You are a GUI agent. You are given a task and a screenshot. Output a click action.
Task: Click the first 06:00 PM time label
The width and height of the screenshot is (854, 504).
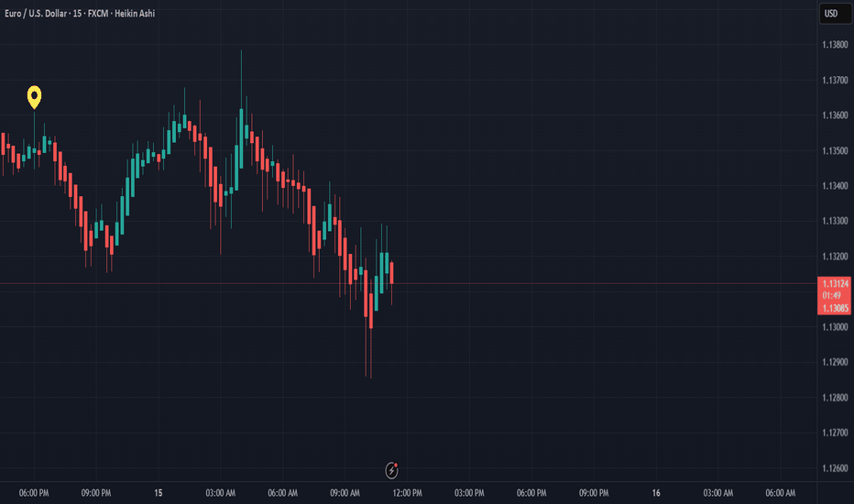tap(34, 493)
